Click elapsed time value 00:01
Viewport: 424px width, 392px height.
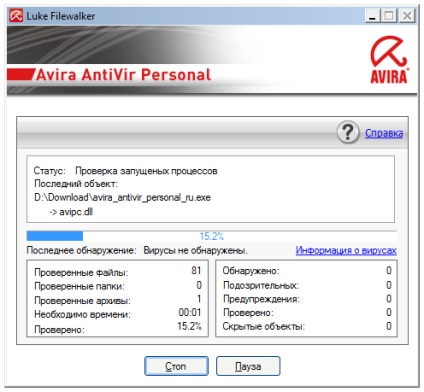190,312
